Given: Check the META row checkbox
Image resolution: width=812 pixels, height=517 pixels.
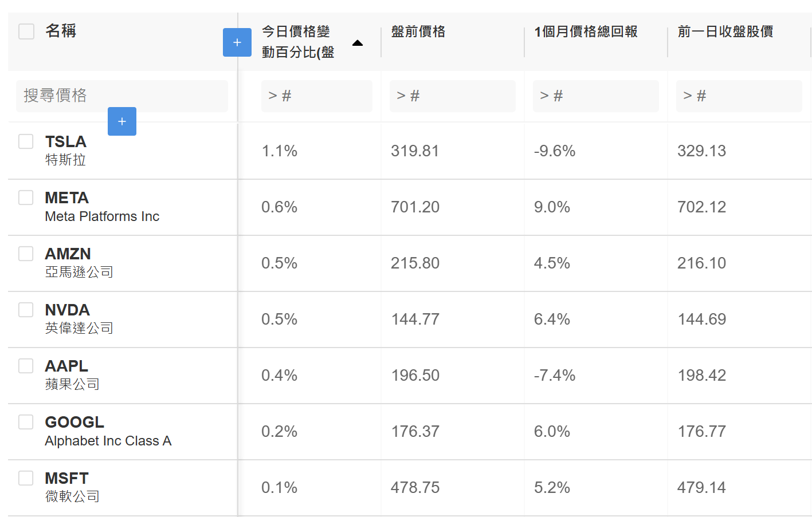Looking at the screenshot, I should [26, 198].
